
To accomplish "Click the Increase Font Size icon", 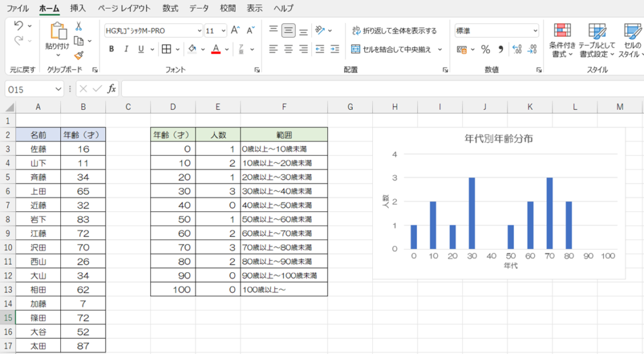I will pos(235,30).
